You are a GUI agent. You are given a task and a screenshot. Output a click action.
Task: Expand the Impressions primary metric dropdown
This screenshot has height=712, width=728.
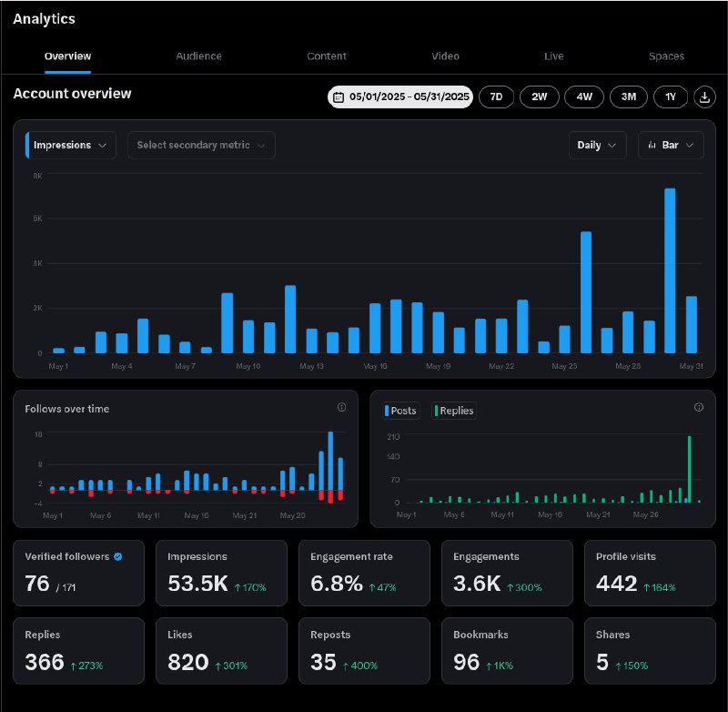[x=71, y=145]
